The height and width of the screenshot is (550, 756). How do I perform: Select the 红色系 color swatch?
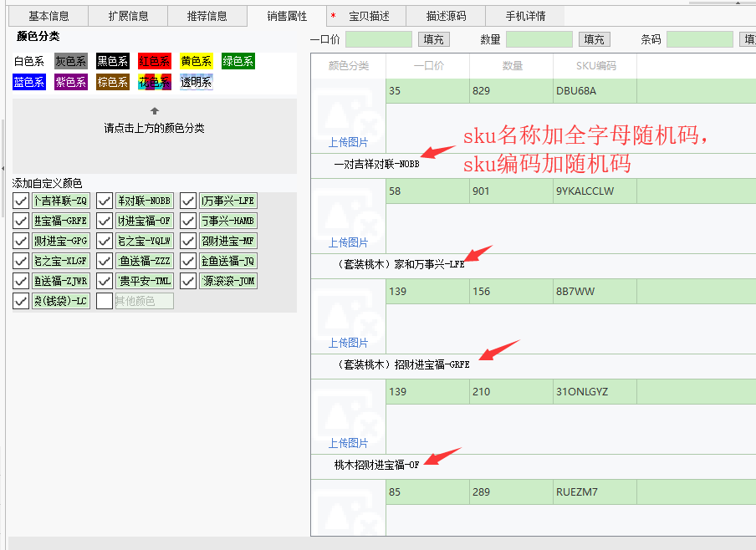pos(155,61)
